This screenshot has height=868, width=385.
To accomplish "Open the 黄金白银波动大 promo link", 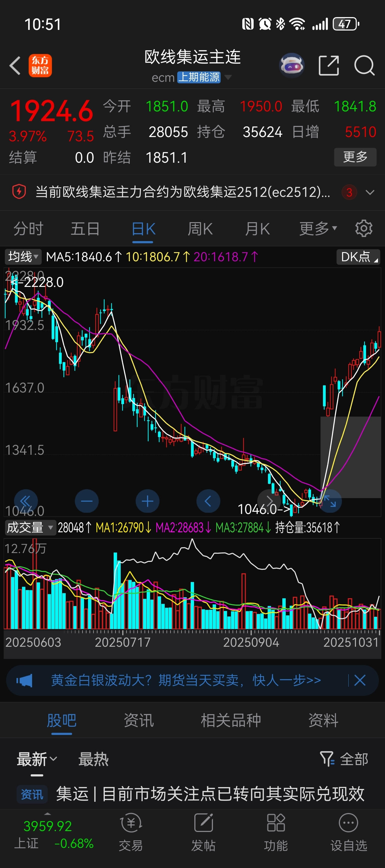I will coord(186,680).
